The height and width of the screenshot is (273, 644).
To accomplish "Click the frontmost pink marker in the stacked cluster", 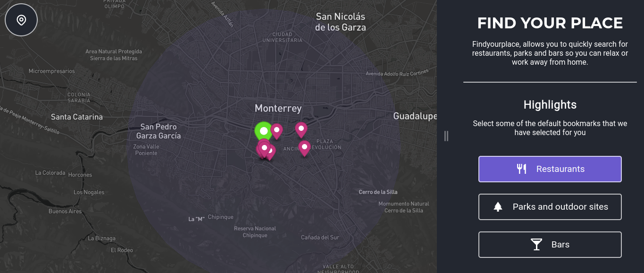I will click(265, 150).
